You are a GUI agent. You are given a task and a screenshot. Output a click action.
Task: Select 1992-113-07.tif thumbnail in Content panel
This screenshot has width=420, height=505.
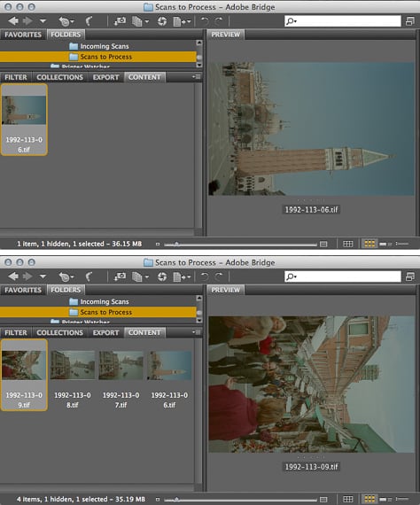click(x=121, y=379)
